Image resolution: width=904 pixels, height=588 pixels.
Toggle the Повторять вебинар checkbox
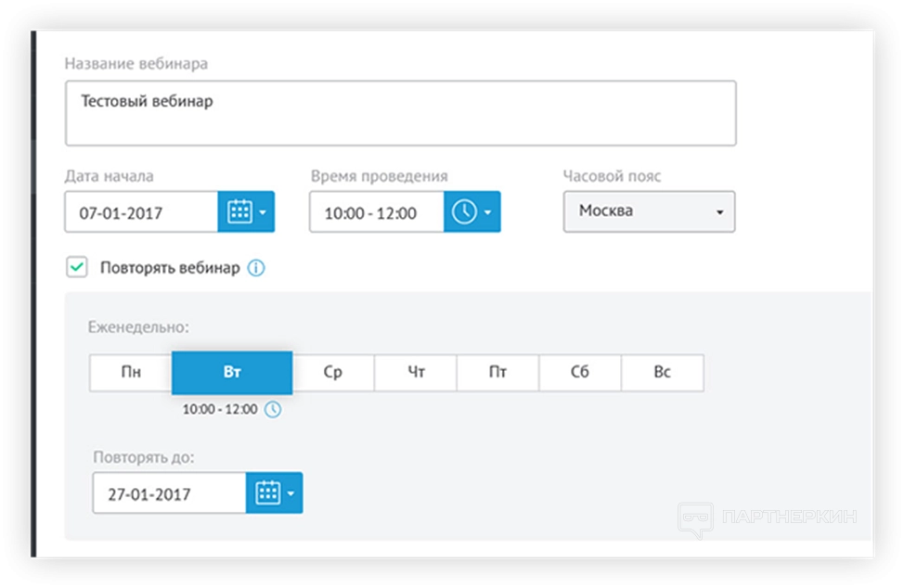tap(76, 268)
